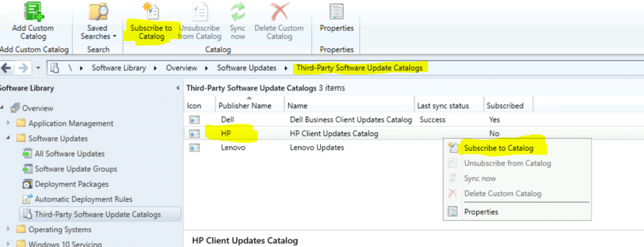This screenshot has height=247, width=644.
Task: Sort by Last sync status column header
Action: click(x=449, y=106)
